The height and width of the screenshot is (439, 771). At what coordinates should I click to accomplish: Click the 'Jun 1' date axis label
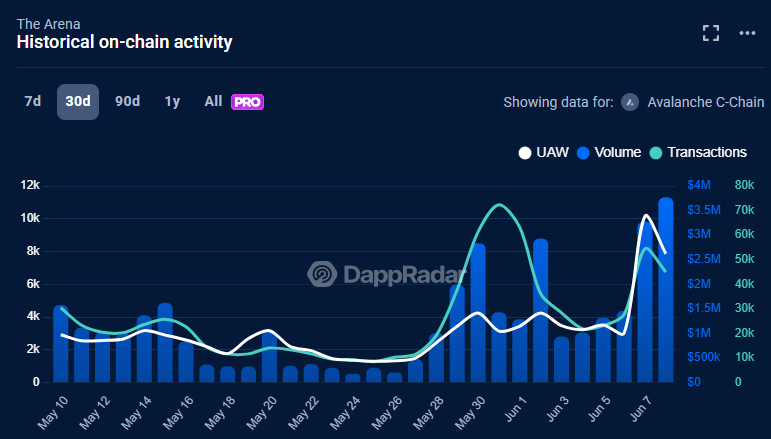516,408
